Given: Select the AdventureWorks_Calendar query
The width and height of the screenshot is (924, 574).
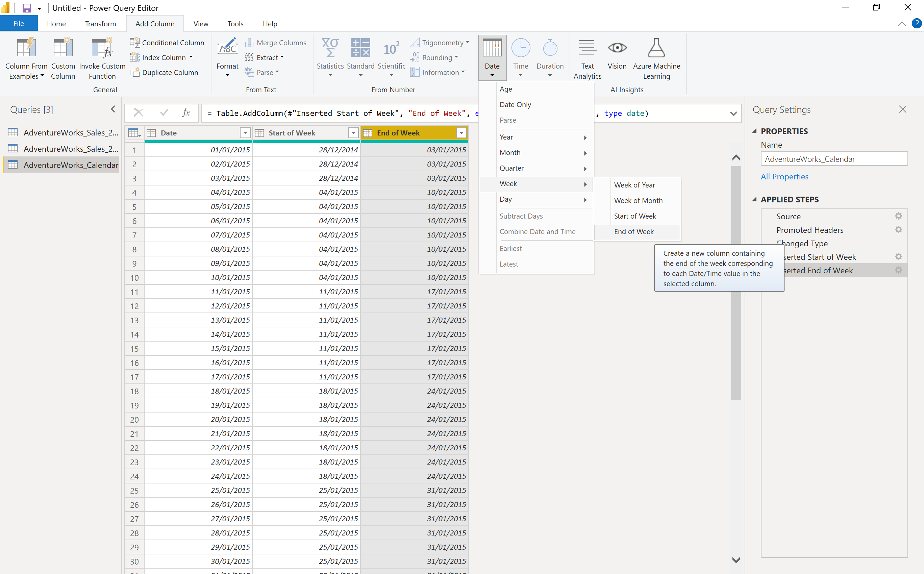Looking at the screenshot, I should pyautogui.click(x=61, y=165).
